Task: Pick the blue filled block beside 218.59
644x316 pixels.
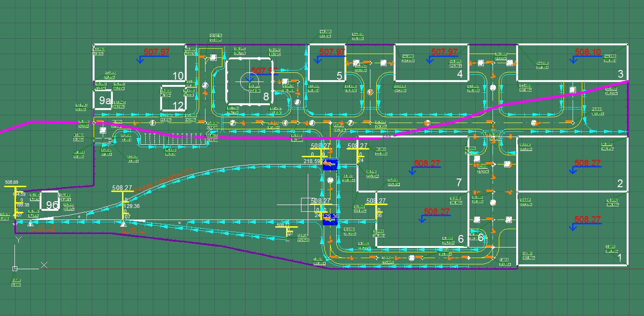Action: (x=330, y=165)
